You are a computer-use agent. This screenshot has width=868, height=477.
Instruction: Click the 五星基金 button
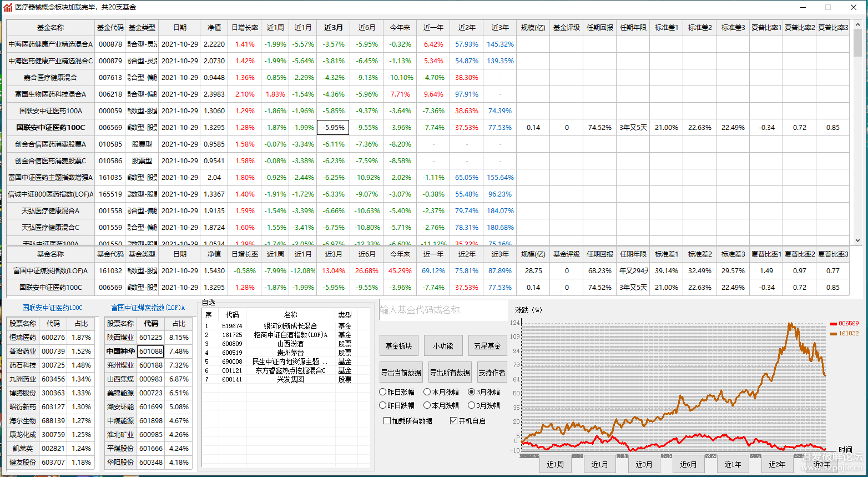click(487, 345)
